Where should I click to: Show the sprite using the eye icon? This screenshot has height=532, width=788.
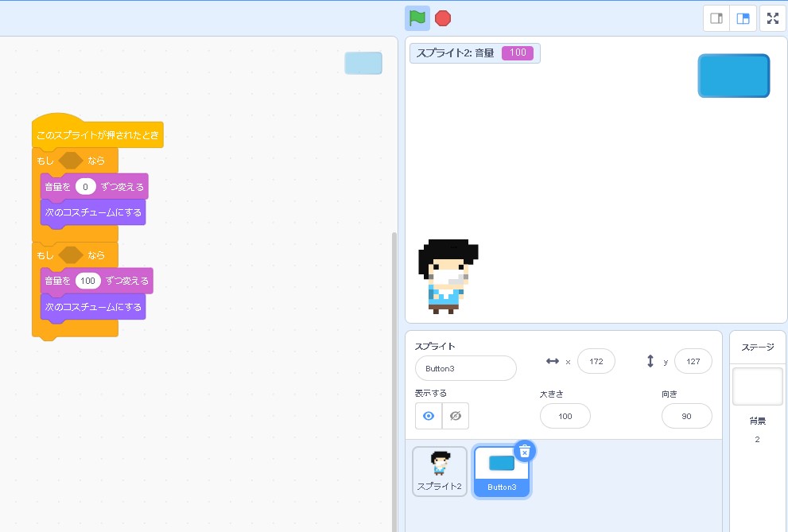[429, 416]
